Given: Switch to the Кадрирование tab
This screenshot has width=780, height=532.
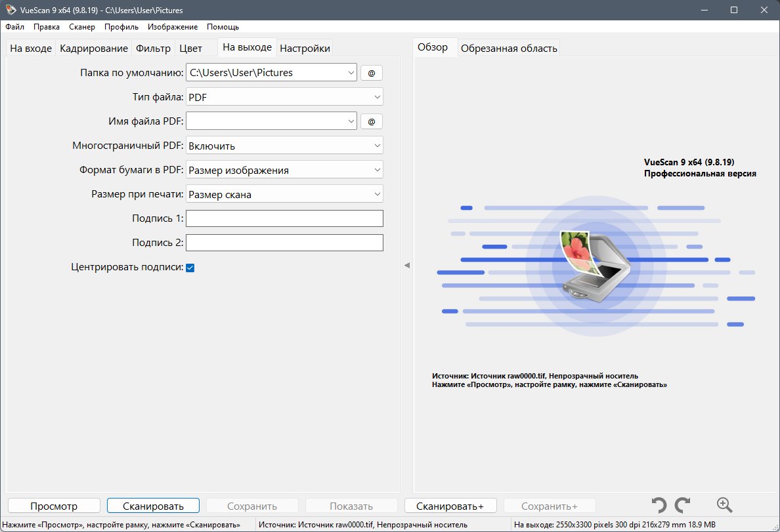Looking at the screenshot, I should [x=93, y=49].
